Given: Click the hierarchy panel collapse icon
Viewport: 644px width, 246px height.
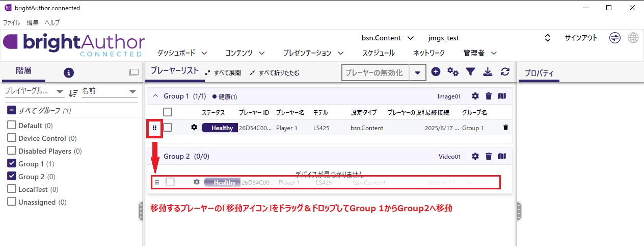Looking at the screenshot, I should (x=134, y=72).
